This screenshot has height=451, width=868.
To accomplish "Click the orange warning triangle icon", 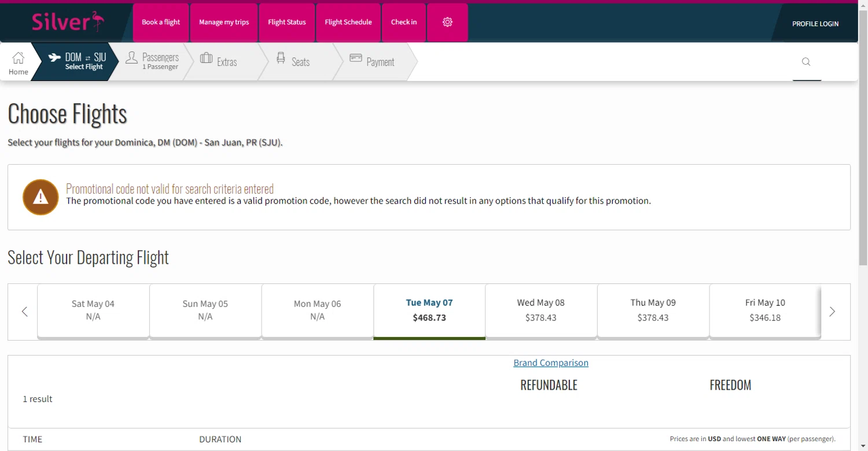I will pos(41,197).
